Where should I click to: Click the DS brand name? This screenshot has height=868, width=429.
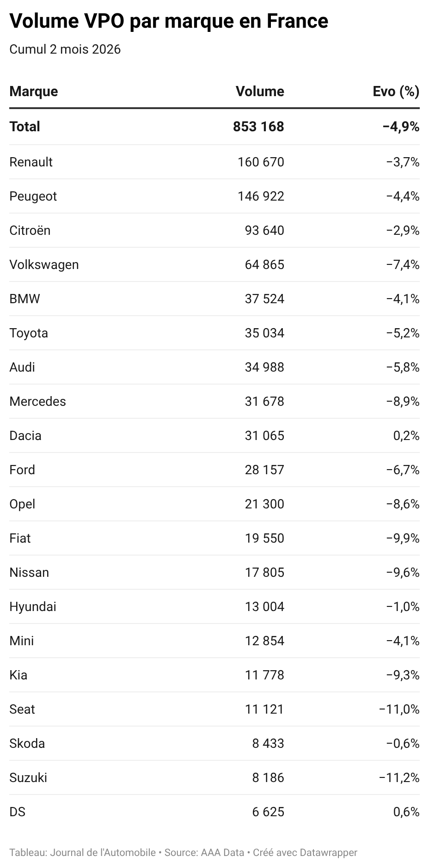coord(18,812)
